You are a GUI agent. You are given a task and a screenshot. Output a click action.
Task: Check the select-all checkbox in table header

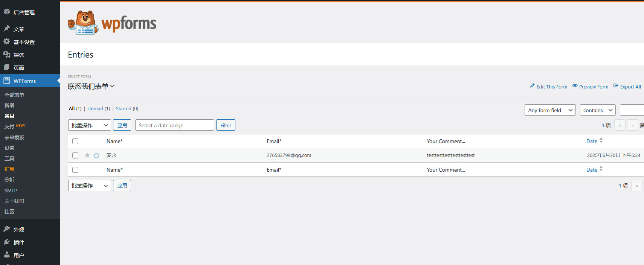(75, 141)
